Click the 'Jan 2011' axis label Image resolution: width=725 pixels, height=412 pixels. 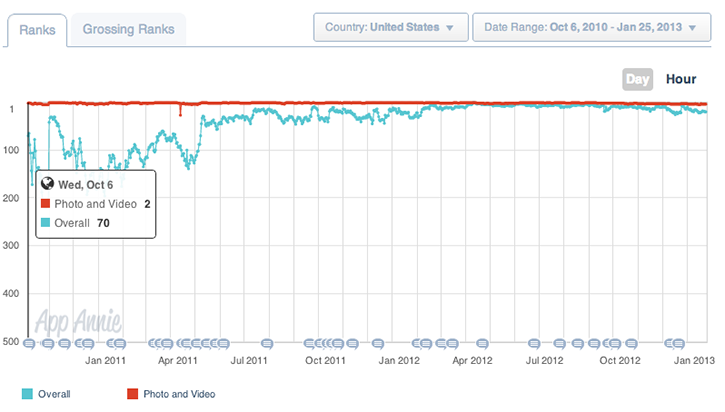pyautogui.click(x=105, y=361)
